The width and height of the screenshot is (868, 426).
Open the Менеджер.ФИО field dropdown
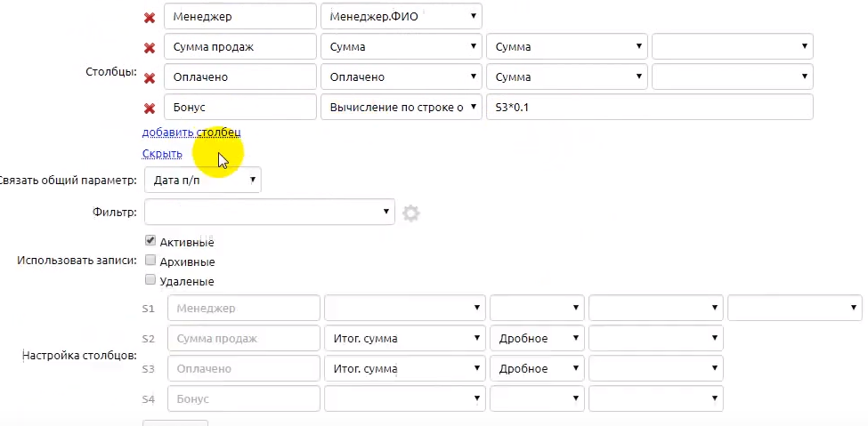(401, 17)
